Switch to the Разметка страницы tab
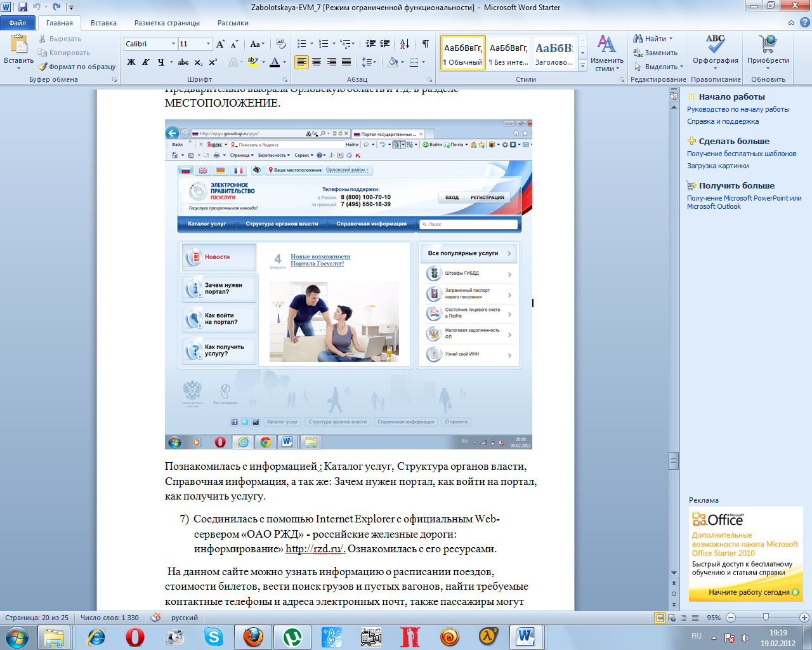 (167, 23)
